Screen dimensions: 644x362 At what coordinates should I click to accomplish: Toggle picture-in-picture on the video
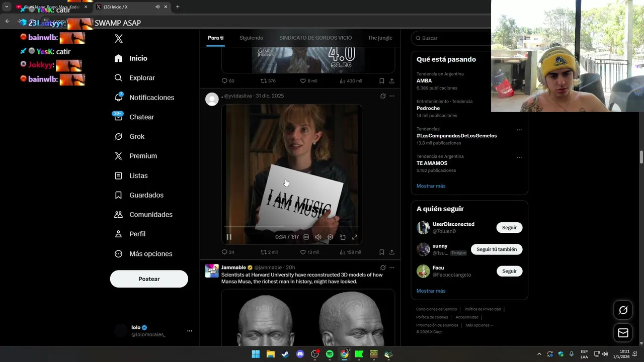pyautogui.click(x=343, y=237)
